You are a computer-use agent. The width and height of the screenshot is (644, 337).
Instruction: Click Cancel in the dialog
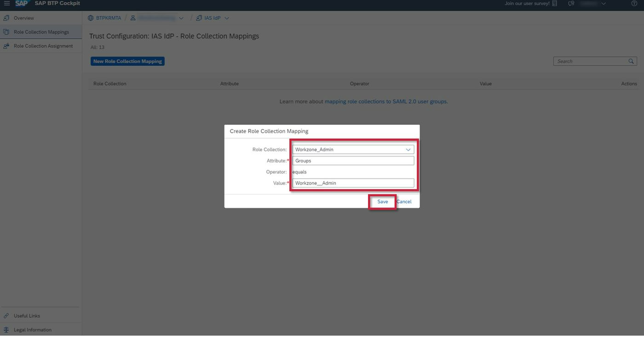point(404,202)
